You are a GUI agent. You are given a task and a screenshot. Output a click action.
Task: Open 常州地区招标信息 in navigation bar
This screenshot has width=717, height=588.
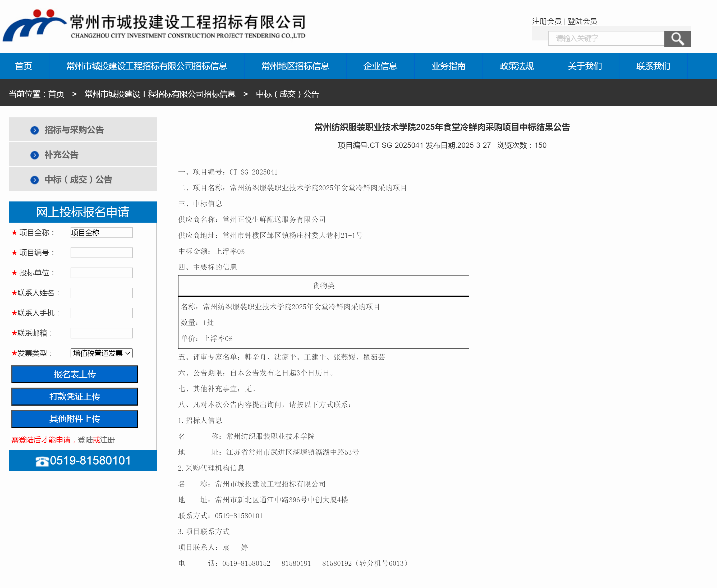(x=295, y=66)
